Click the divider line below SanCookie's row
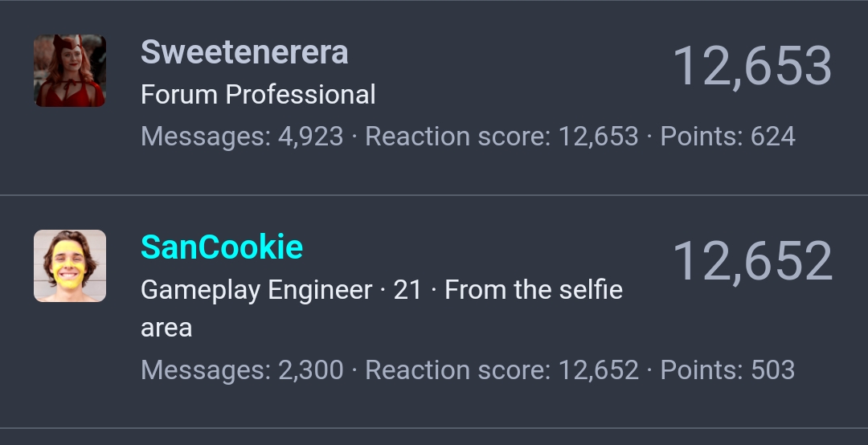Image resolution: width=868 pixels, height=445 pixels. coord(434,428)
